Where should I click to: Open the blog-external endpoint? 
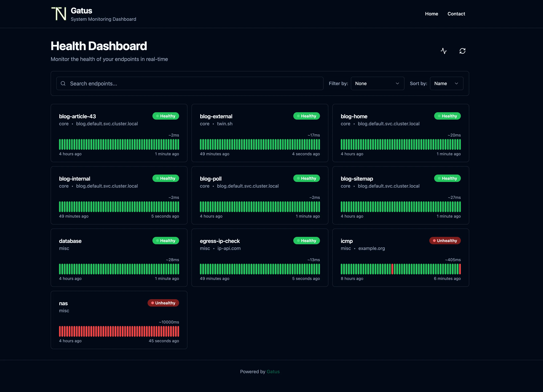point(216,116)
